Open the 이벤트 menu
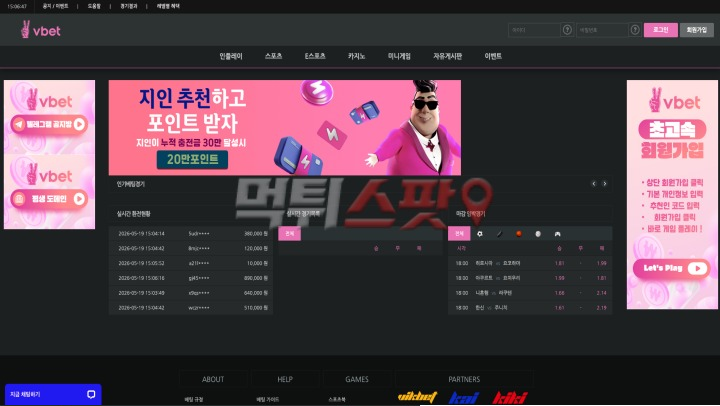Image resolution: width=720 pixels, height=406 pixels. click(x=493, y=56)
